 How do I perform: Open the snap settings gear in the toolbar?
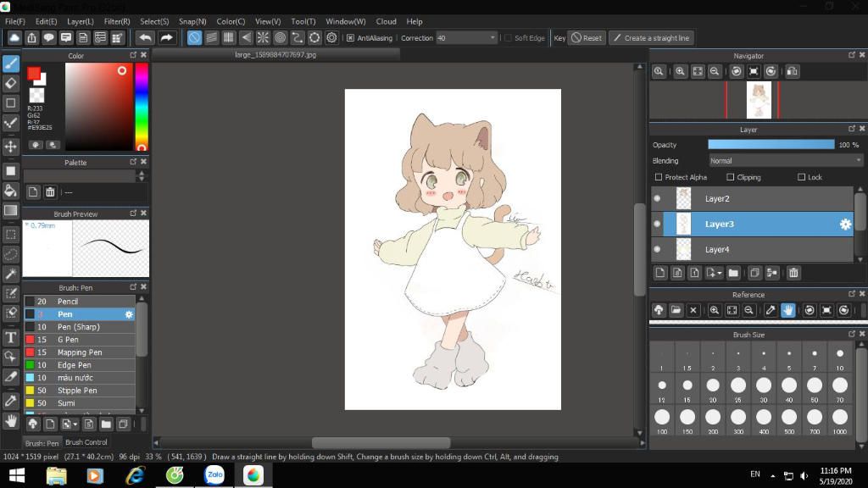tap(331, 37)
